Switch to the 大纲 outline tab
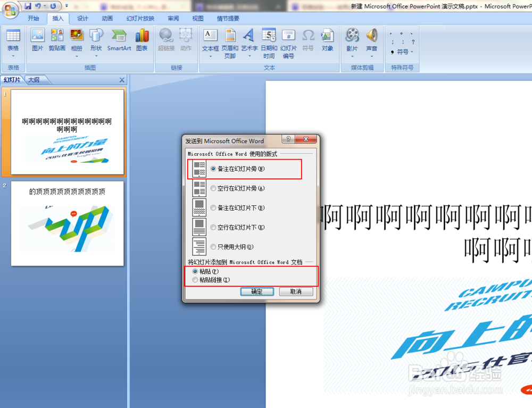This screenshot has width=532, height=408. (35, 79)
